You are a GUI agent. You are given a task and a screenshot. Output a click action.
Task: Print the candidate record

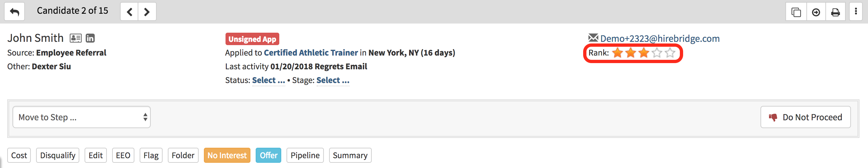coord(835,12)
